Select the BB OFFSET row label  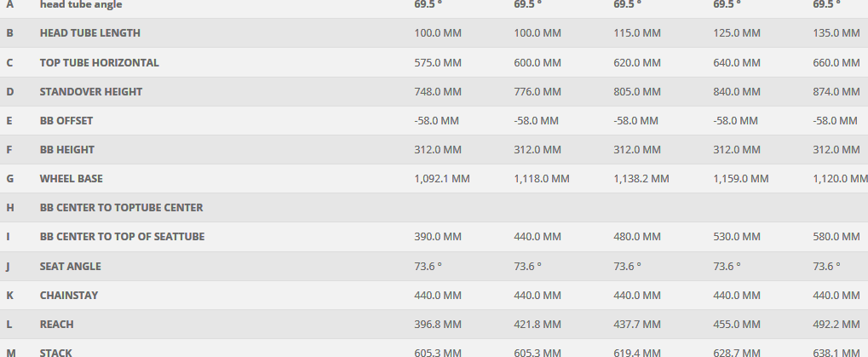coord(66,121)
